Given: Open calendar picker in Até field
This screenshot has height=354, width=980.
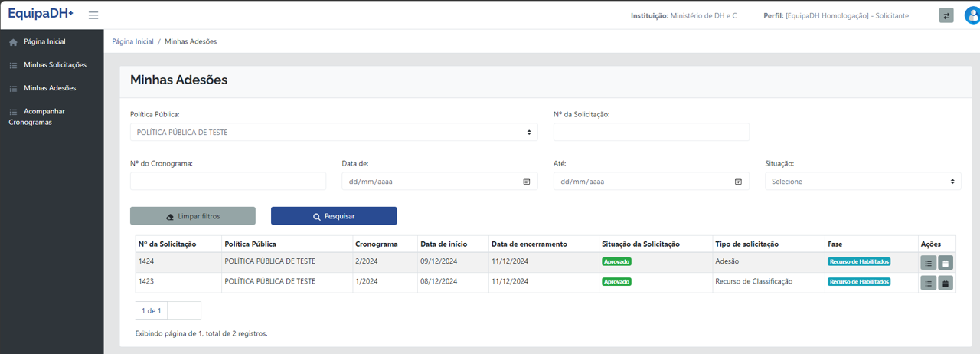Looking at the screenshot, I should click(738, 182).
